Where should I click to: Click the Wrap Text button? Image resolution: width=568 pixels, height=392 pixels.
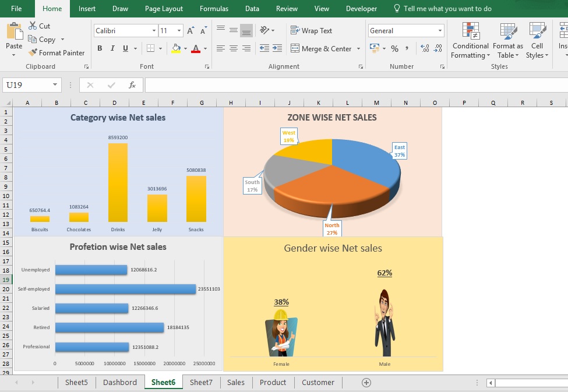[311, 31]
